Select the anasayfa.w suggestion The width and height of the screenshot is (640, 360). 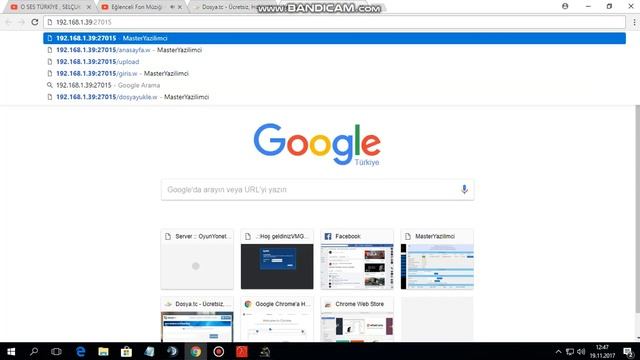tap(334, 50)
